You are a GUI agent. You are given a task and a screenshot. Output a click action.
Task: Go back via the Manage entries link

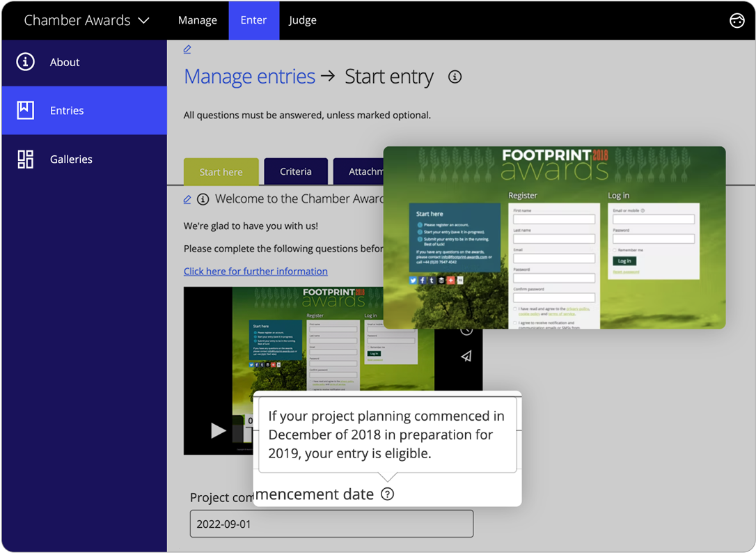[x=249, y=77]
